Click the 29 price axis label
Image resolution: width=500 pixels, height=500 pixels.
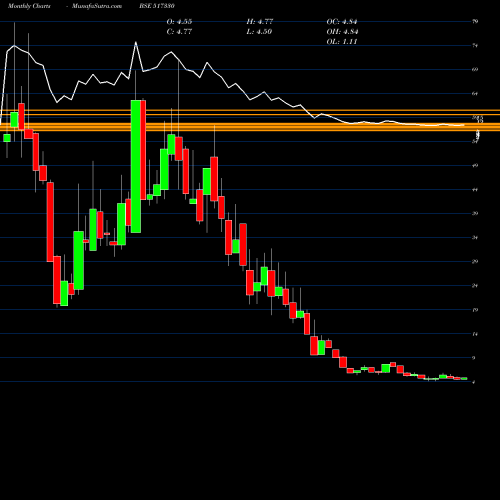pos(475,262)
